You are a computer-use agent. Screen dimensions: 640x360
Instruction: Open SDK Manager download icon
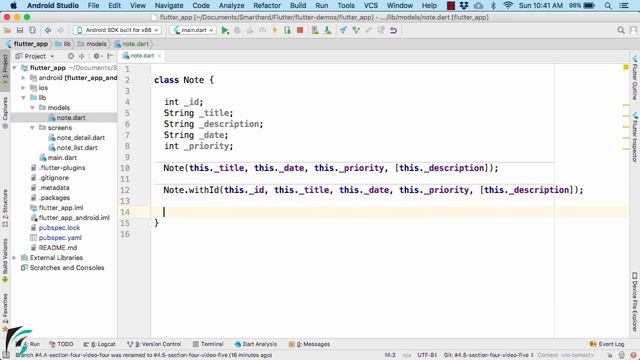coord(328,30)
